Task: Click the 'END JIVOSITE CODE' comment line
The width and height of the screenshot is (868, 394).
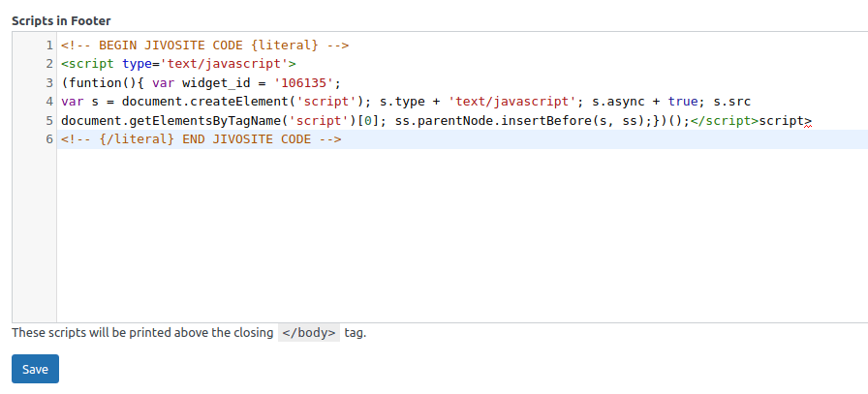Action: click(201, 139)
